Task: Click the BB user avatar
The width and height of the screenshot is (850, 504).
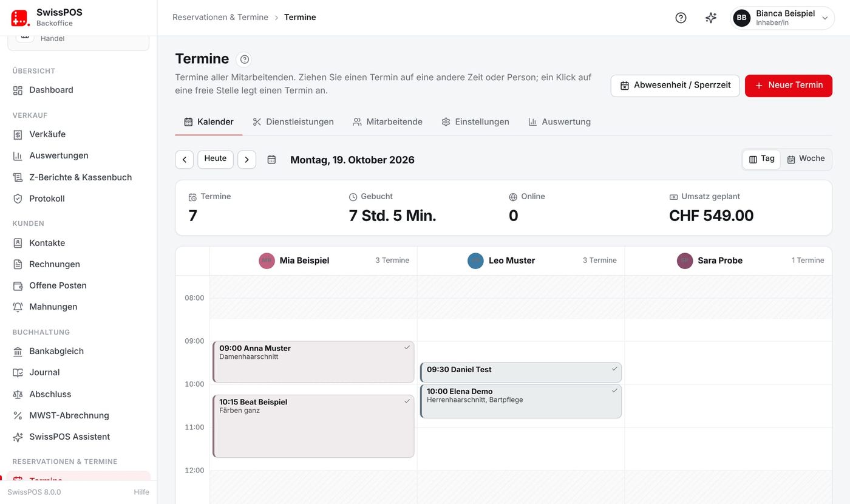Action: [742, 18]
